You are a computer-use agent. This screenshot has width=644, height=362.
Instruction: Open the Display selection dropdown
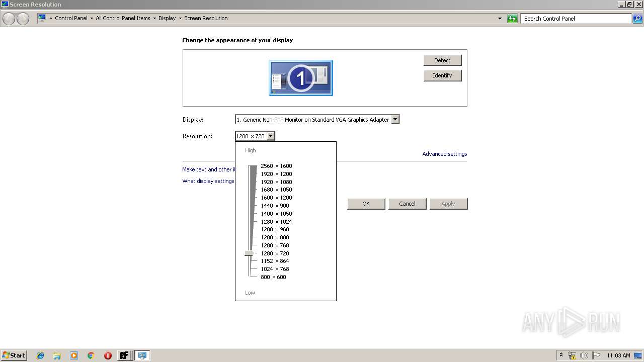click(317, 120)
